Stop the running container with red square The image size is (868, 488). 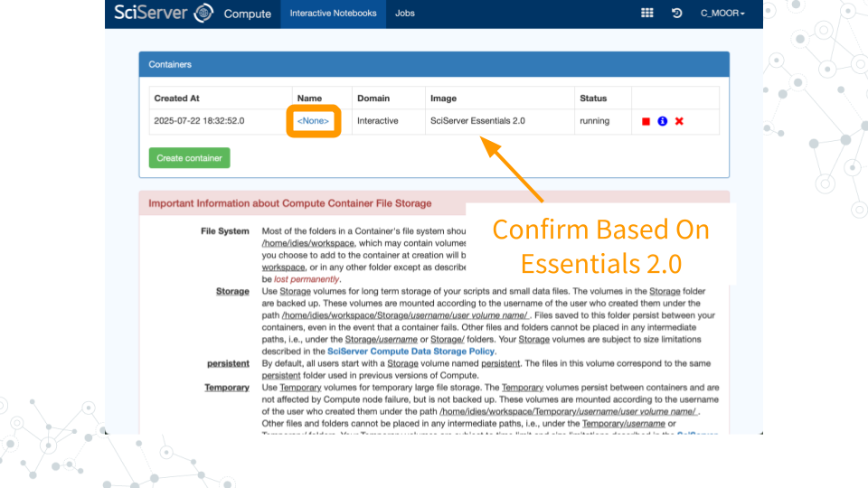(x=646, y=121)
